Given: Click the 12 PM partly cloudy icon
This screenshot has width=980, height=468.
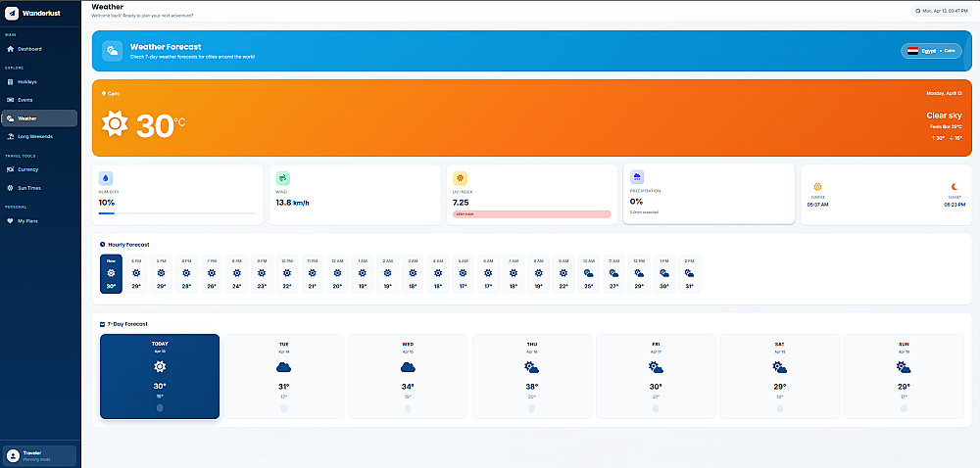Looking at the screenshot, I should [x=639, y=273].
